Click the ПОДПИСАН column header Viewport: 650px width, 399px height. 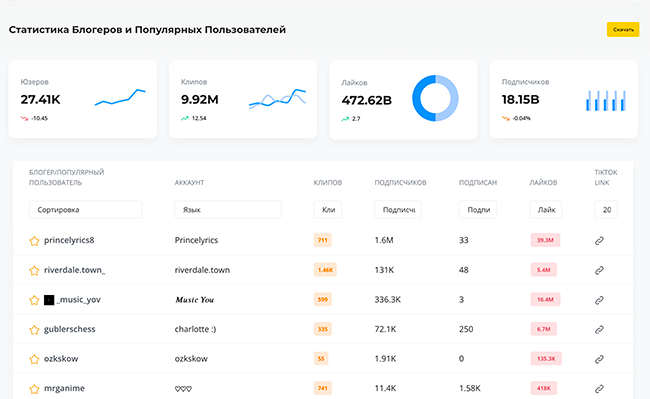pyautogui.click(x=478, y=183)
